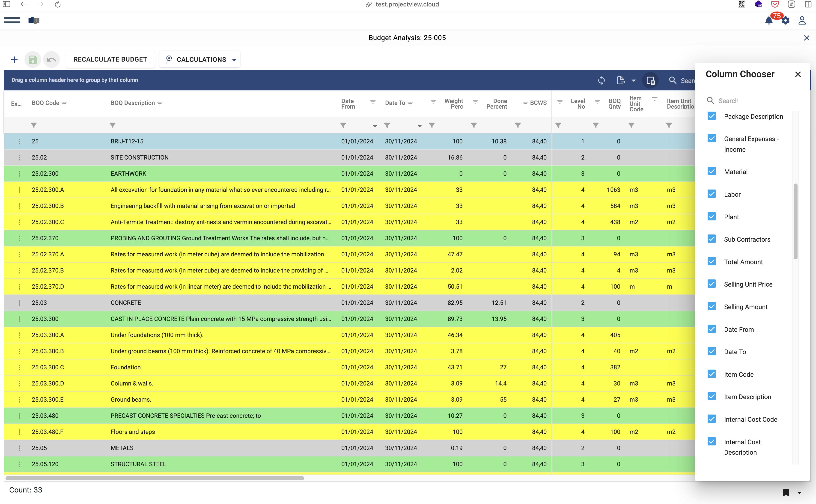This screenshot has height=504, width=816.
Task: Open the export options dropdown arrow
Action: click(634, 80)
